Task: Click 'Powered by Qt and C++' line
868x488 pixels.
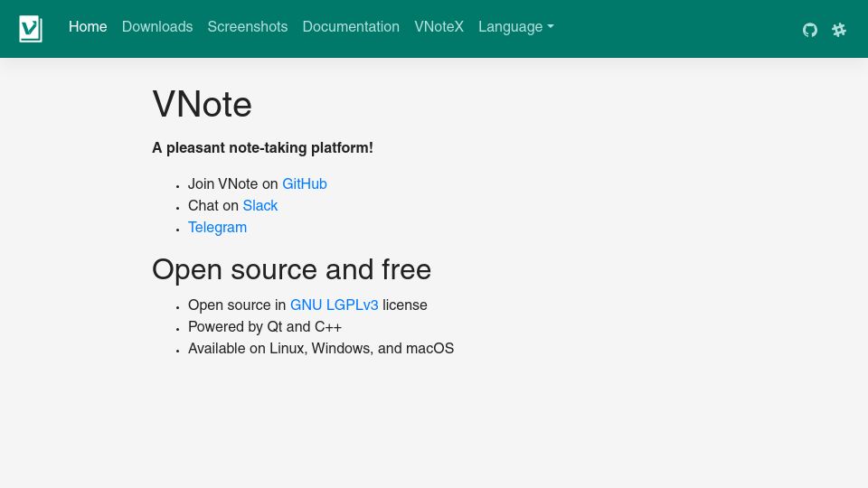Action: (x=265, y=327)
